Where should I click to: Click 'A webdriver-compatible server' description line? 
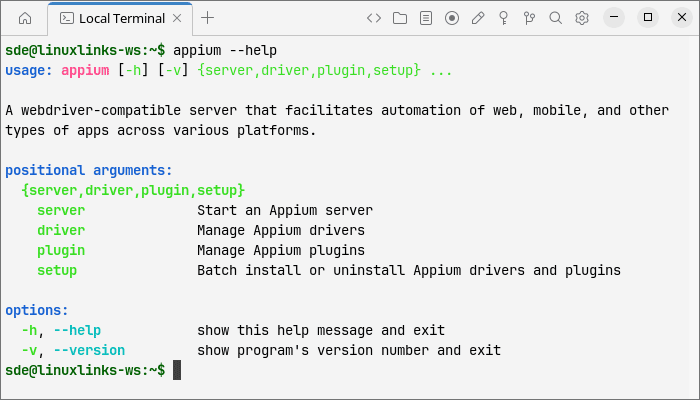(337, 110)
